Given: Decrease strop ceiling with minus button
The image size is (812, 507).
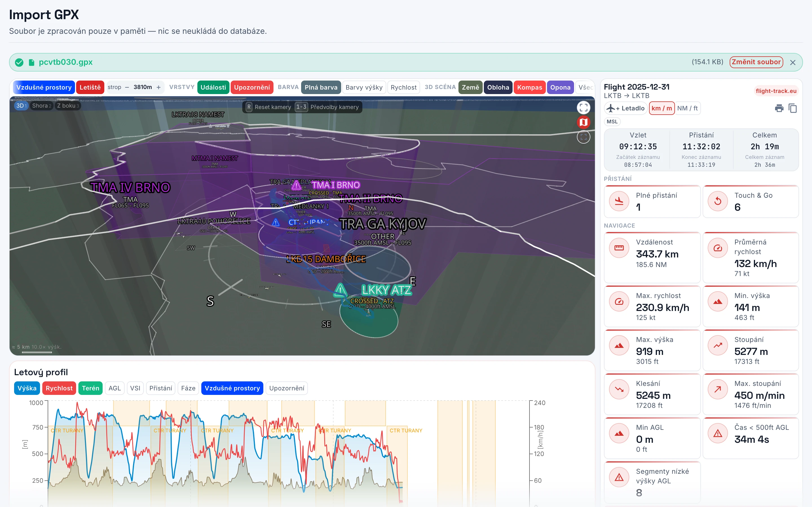Looking at the screenshot, I should (x=127, y=88).
